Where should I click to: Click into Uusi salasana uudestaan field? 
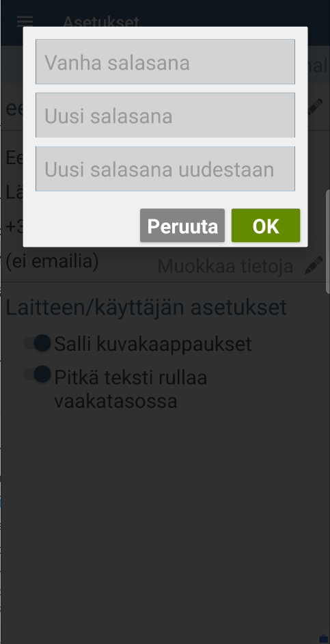[x=165, y=168]
